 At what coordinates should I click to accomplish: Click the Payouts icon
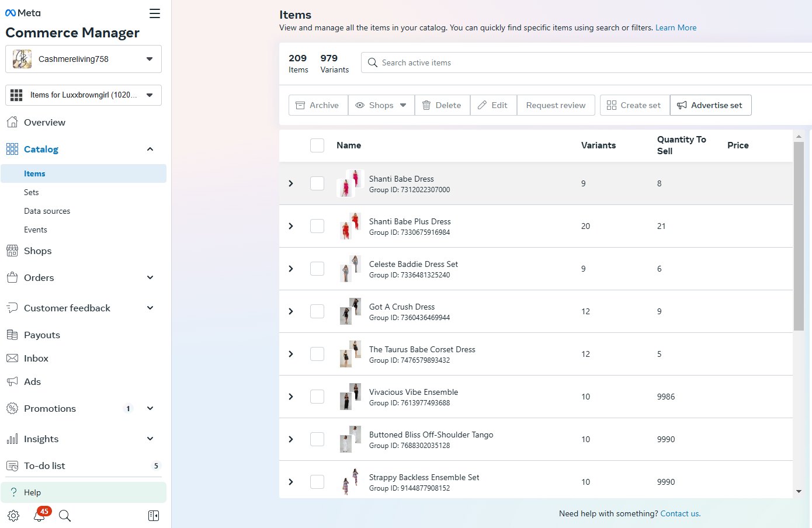tap(12, 335)
